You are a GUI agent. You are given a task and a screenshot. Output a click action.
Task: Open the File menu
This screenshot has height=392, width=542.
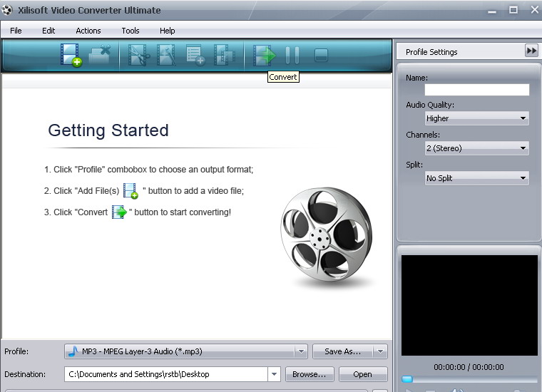(16, 31)
